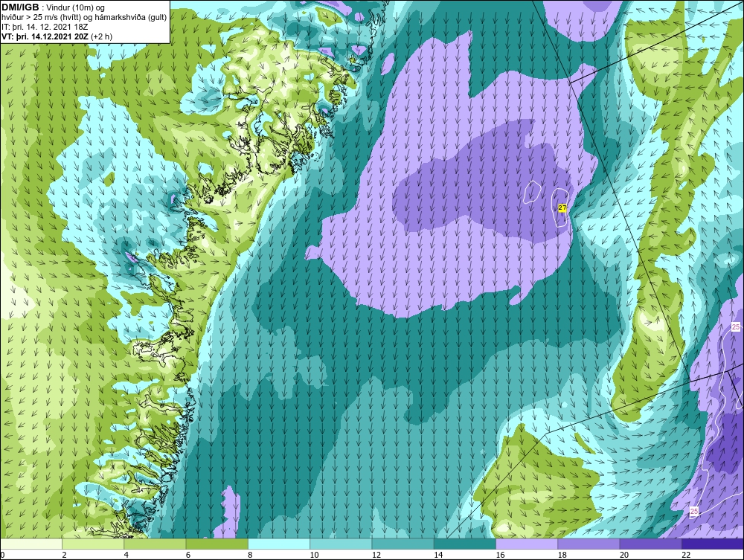
Task: Select the above 22 m/s dark indigo swatch
Action: pos(712,544)
